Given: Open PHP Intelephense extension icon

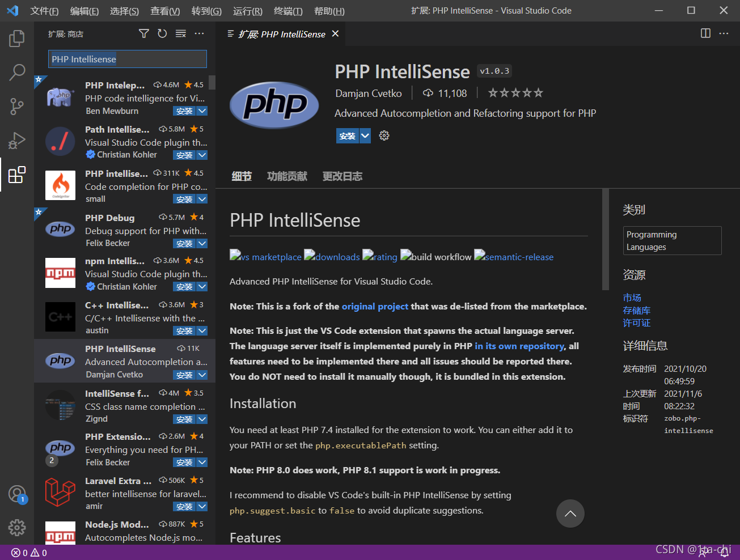Looking at the screenshot, I should pos(60,97).
